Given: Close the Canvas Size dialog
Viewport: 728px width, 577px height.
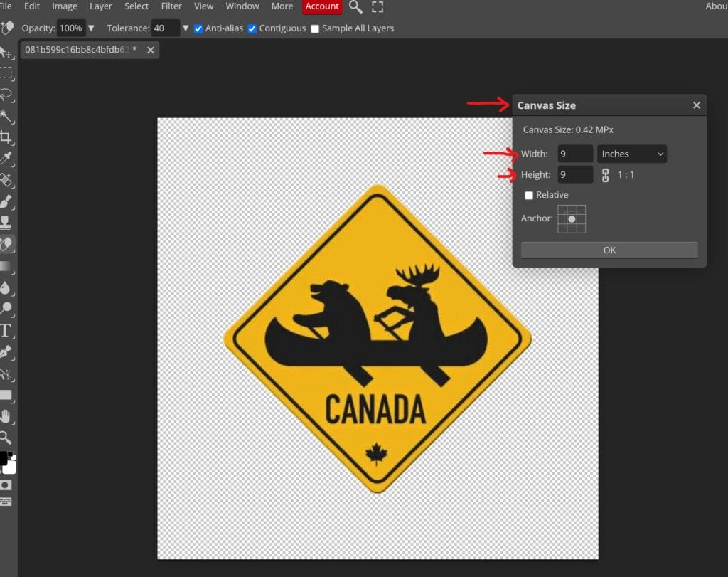Looking at the screenshot, I should 697,105.
